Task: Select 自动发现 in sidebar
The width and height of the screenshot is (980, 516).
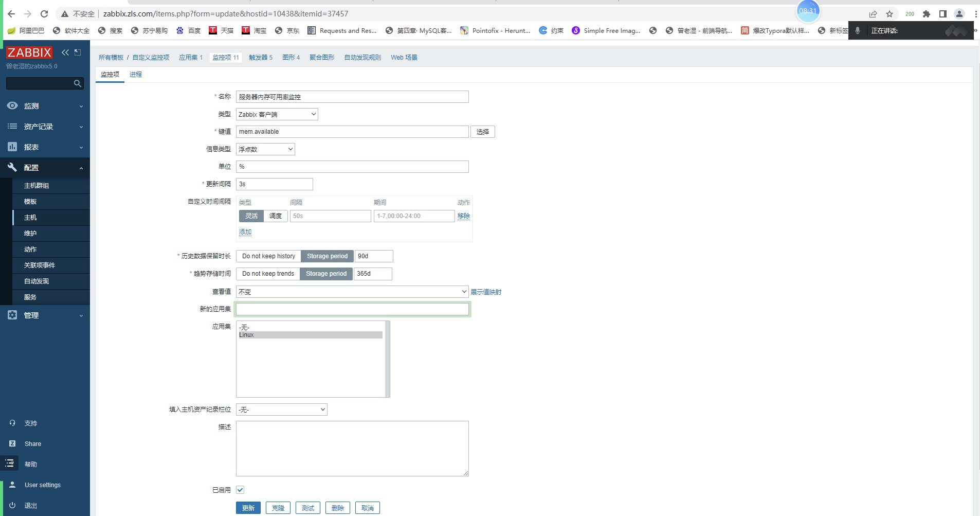Action: pos(51,281)
